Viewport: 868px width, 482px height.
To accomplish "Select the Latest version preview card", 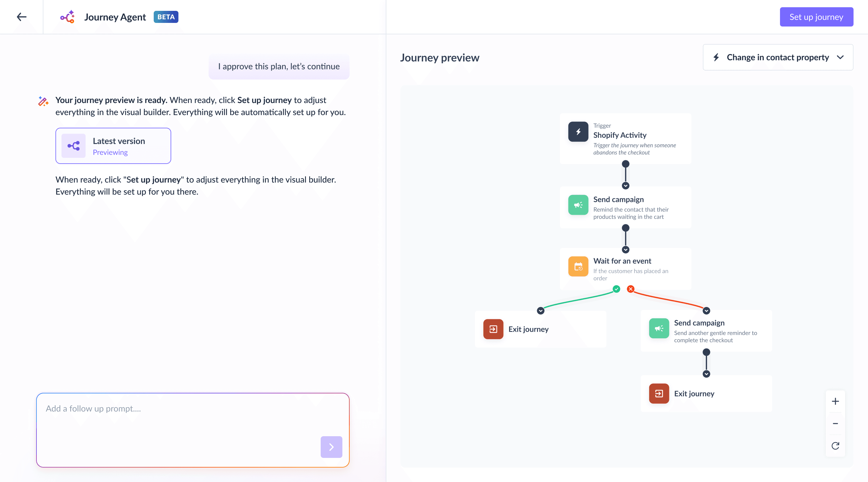I will click(113, 146).
